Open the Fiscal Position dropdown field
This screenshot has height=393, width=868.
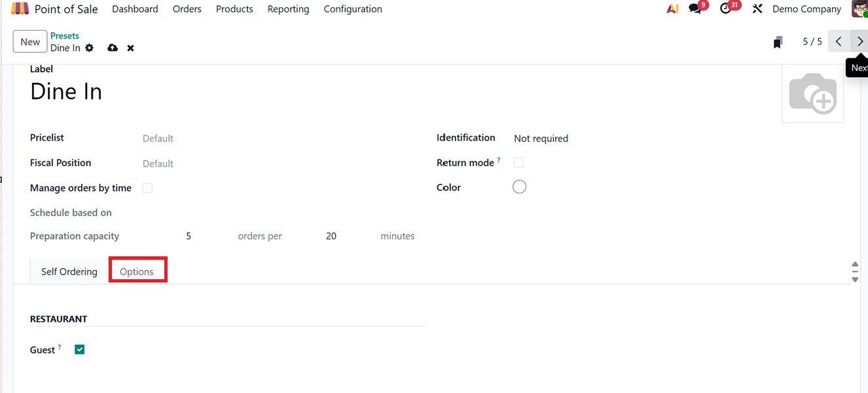[196, 163]
